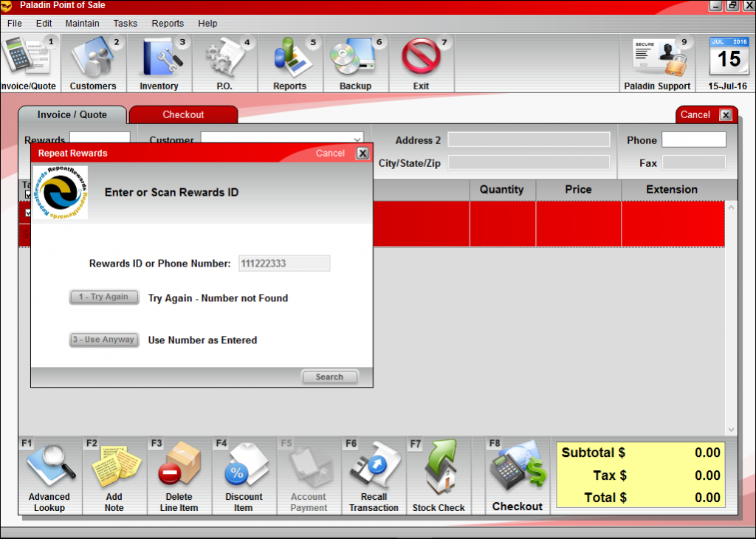The image size is (756, 539).
Task: Open the Tasks menu
Action: 126,23
